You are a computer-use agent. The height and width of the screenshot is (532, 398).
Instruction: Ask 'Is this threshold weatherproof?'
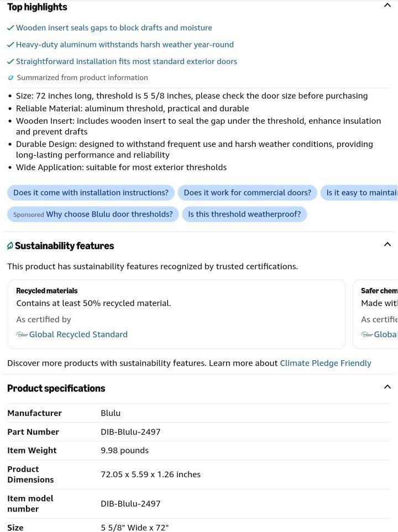coord(244,214)
